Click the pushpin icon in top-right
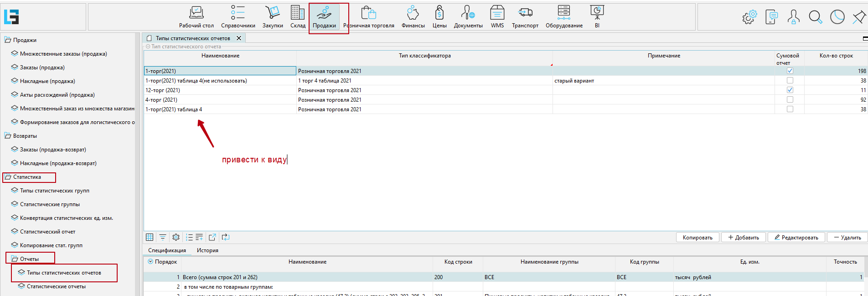 pyautogui.click(x=858, y=17)
